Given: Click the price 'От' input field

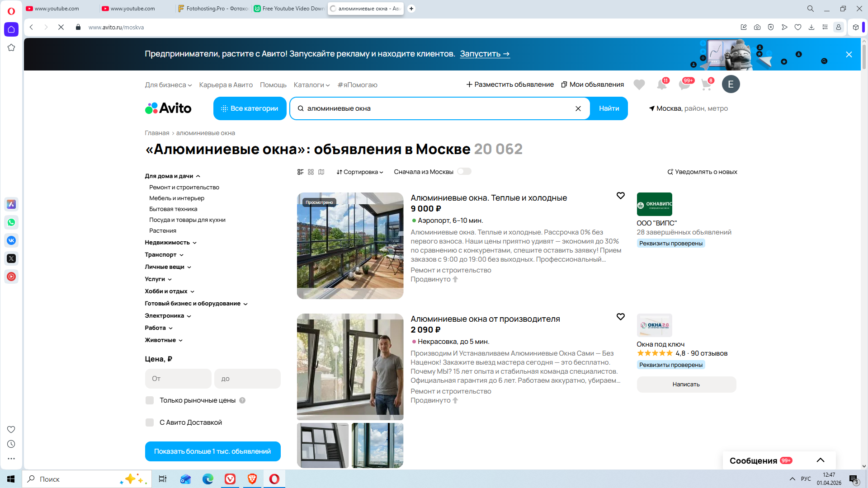Looking at the screenshot, I should point(178,379).
